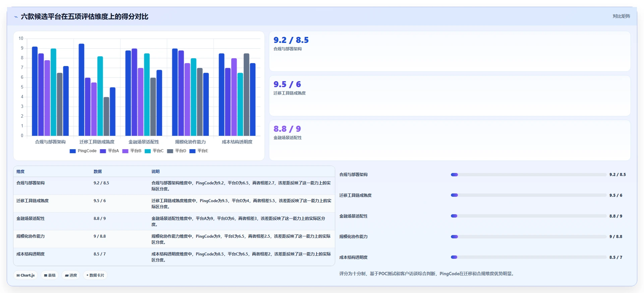The width and height of the screenshot is (644, 293).
Task: Click 平台A bar in 金融场景适配性 group
Action: coord(134,92)
